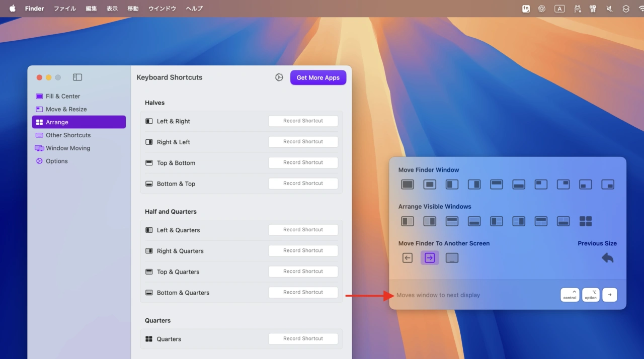Viewport: 644px width, 359px height.
Task: Open the input source 'A' menu
Action: [x=559, y=9]
